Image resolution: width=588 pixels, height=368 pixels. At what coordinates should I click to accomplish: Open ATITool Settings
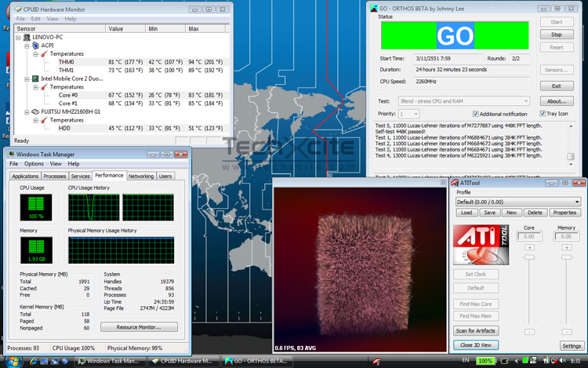[x=572, y=346]
